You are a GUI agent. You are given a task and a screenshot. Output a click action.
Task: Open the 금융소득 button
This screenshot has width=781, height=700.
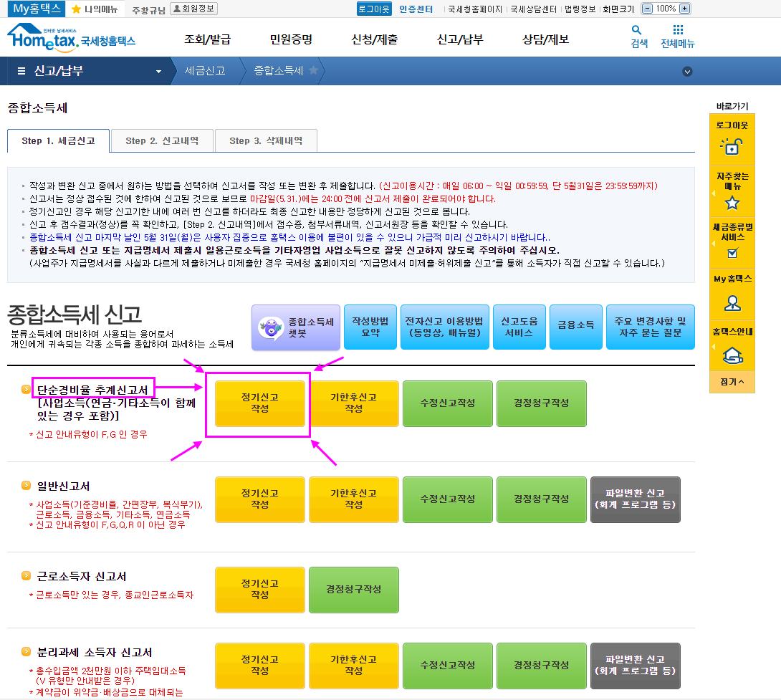point(576,327)
